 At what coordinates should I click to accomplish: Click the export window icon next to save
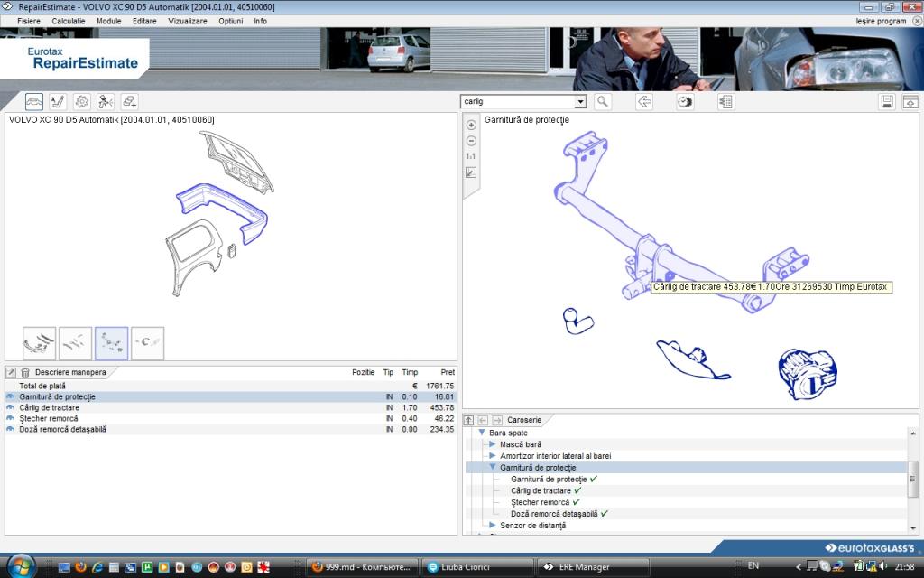[x=910, y=101]
